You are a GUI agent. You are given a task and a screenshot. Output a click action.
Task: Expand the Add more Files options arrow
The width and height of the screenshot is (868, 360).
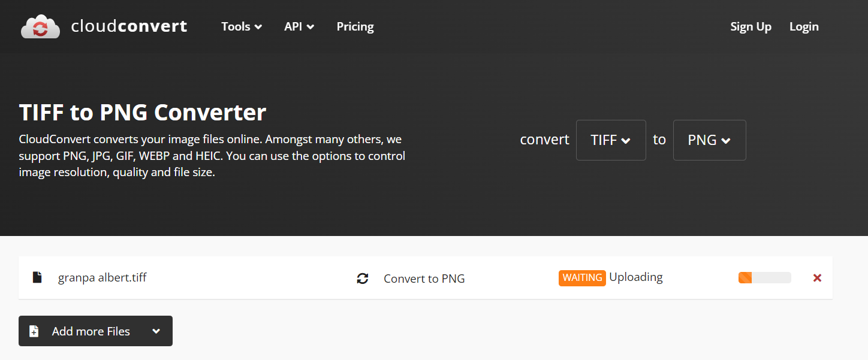click(156, 331)
